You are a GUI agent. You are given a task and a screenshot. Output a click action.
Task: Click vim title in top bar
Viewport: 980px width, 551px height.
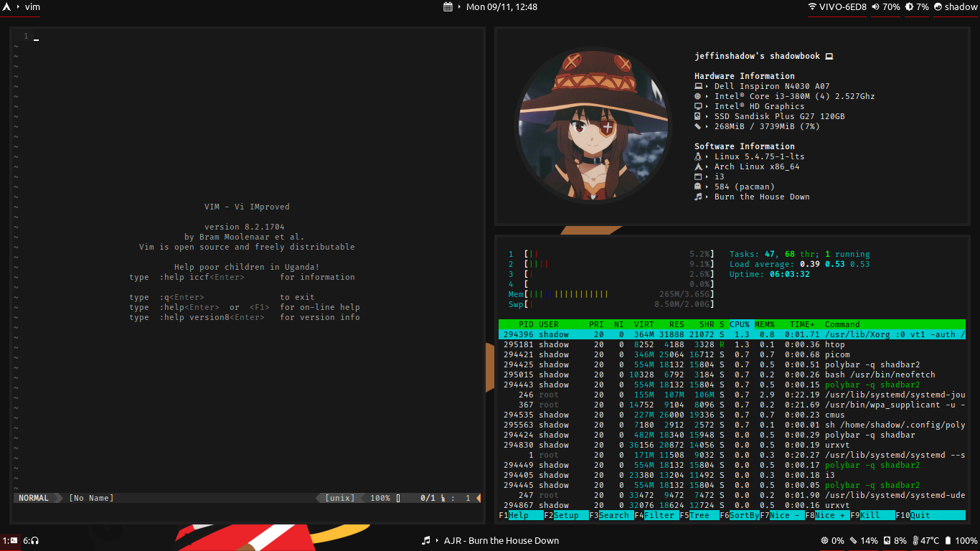tap(32, 7)
